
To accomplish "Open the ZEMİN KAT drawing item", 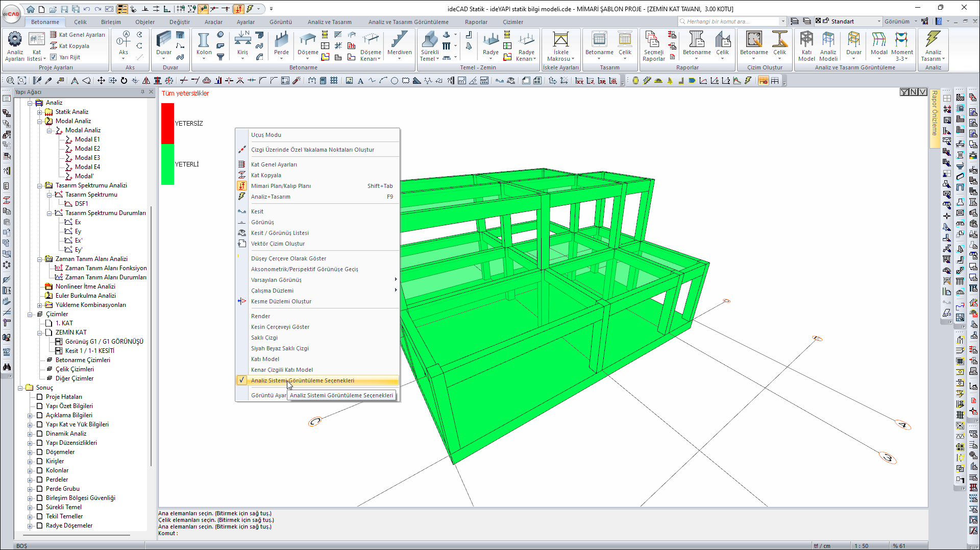I will pos(71,332).
